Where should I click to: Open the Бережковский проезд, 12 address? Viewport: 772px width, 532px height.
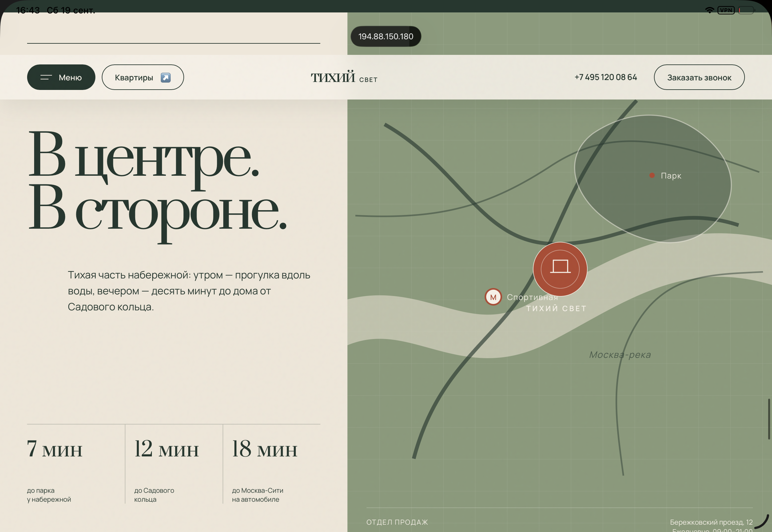(711, 522)
